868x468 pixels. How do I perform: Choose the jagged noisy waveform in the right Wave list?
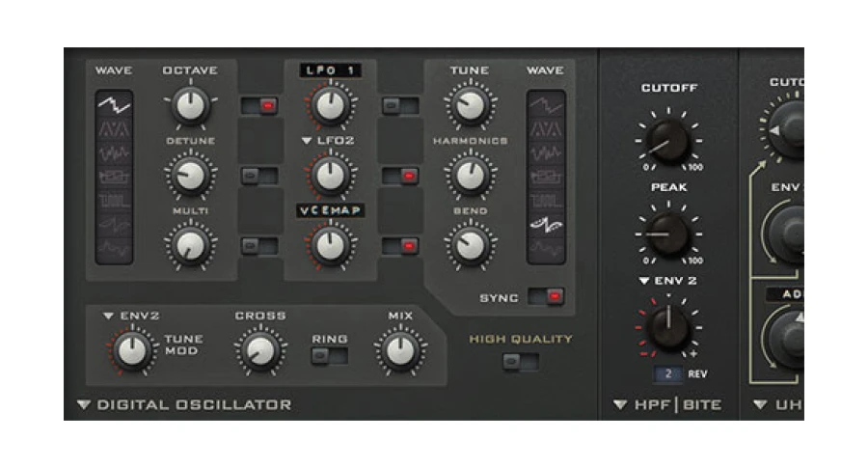coord(546,152)
